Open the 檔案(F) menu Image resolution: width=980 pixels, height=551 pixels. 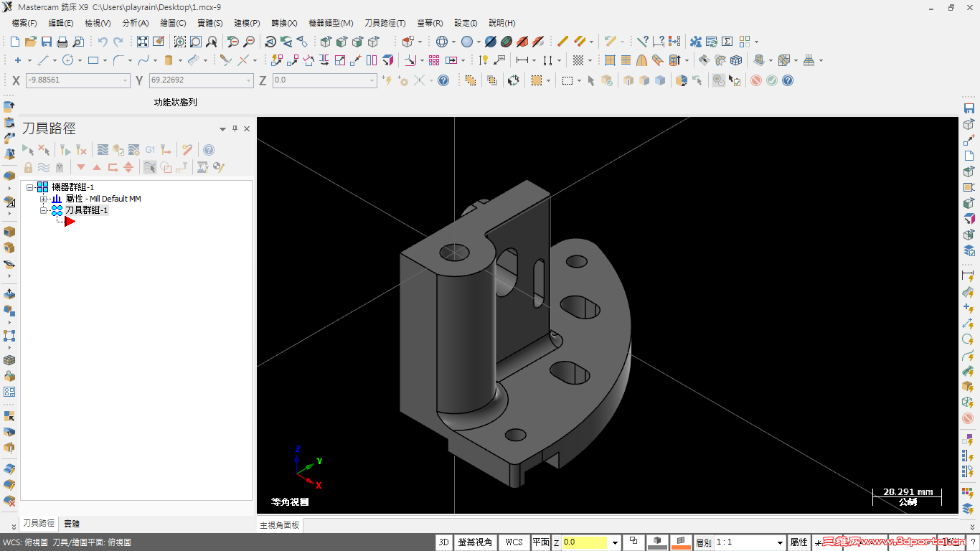click(24, 23)
